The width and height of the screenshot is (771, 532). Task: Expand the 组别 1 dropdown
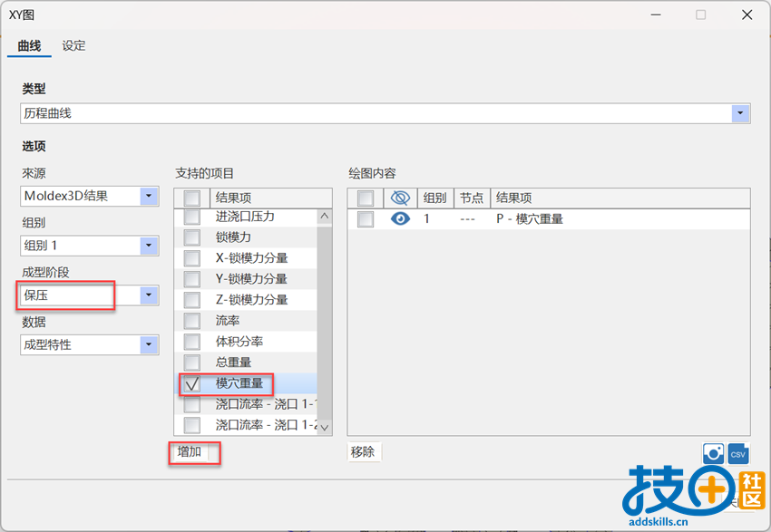[x=149, y=245]
